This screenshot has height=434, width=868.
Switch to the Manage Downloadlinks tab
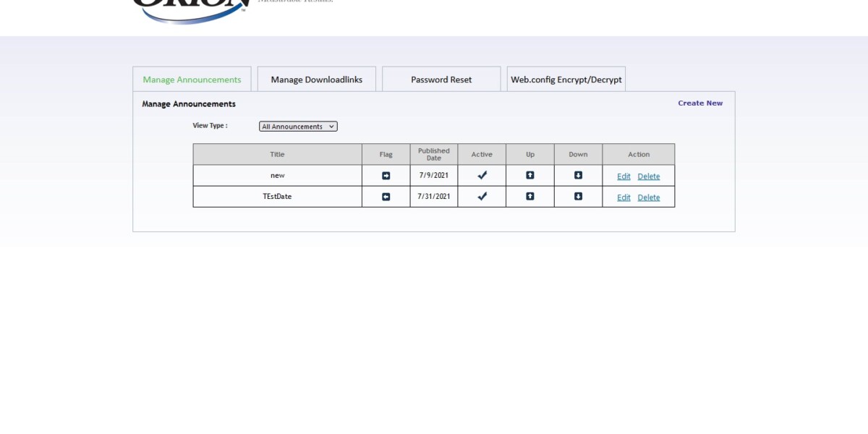317,80
